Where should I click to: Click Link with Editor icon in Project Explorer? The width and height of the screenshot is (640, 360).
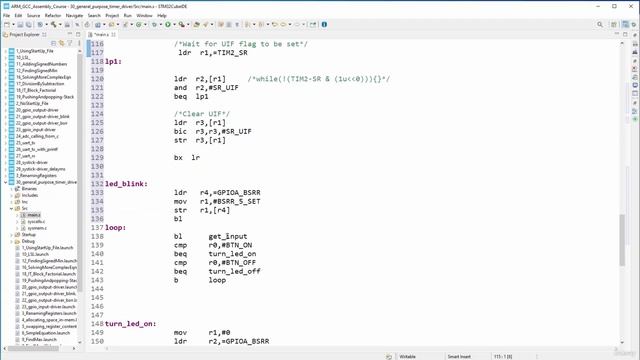coord(62,42)
